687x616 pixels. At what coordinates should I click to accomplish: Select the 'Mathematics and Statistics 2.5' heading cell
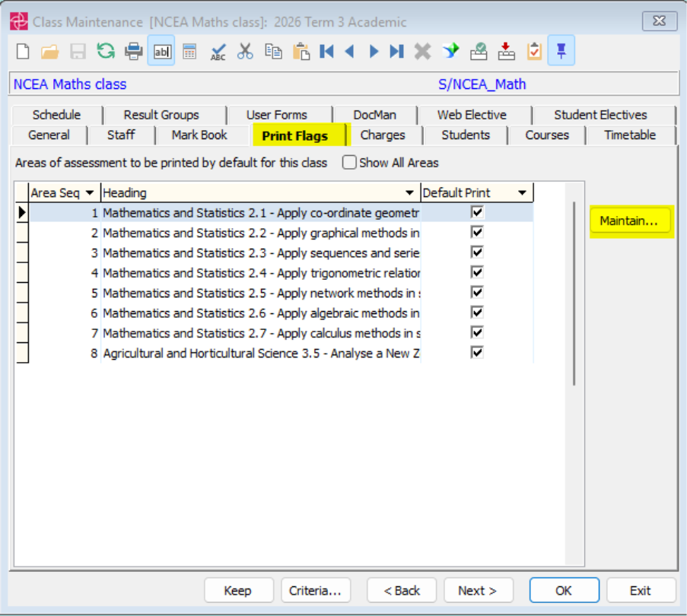[261, 293]
